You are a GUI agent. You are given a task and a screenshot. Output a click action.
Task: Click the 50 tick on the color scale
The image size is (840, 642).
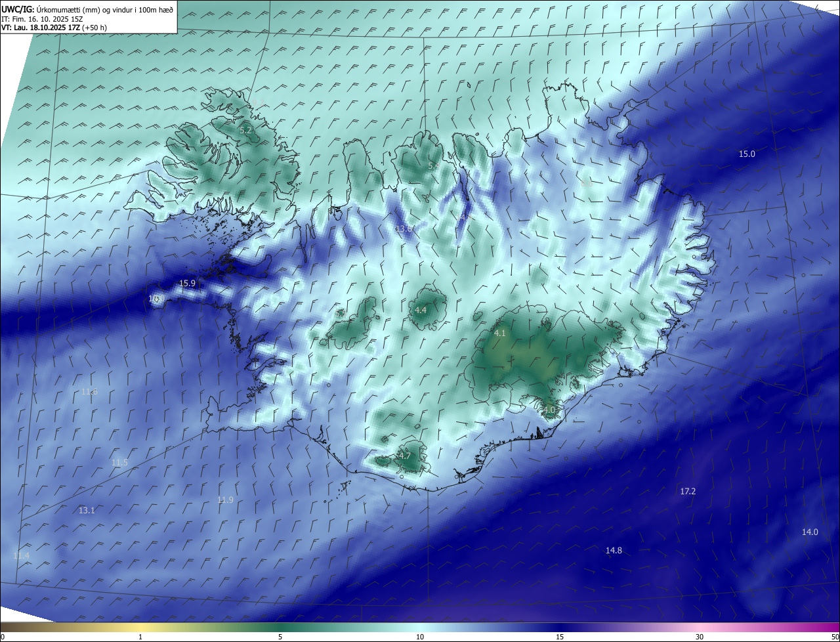tap(834, 637)
